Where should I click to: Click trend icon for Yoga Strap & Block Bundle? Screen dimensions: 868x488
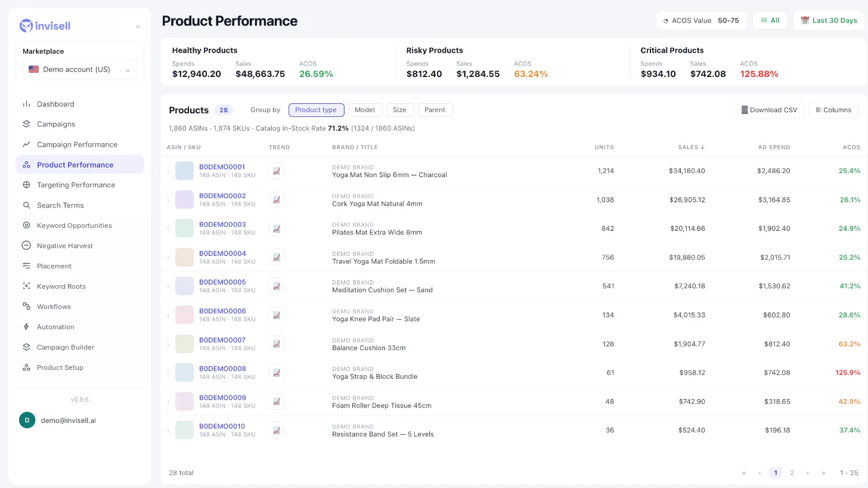pyautogui.click(x=277, y=373)
